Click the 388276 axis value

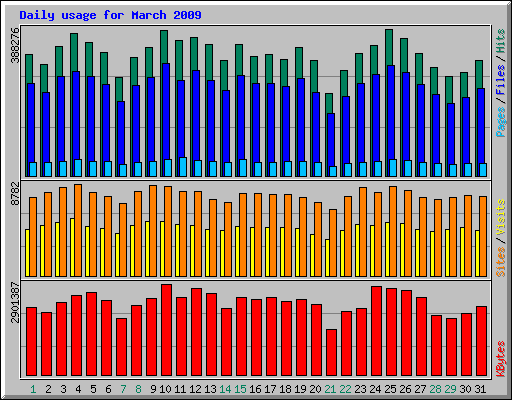point(15,45)
